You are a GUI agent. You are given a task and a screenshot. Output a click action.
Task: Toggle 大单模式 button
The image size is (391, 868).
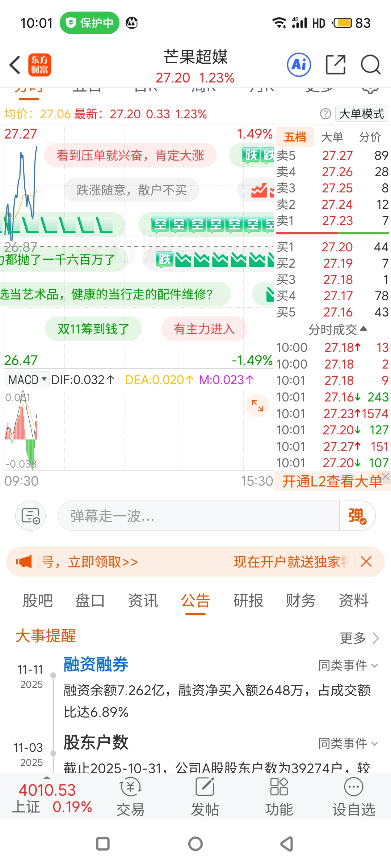361,114
